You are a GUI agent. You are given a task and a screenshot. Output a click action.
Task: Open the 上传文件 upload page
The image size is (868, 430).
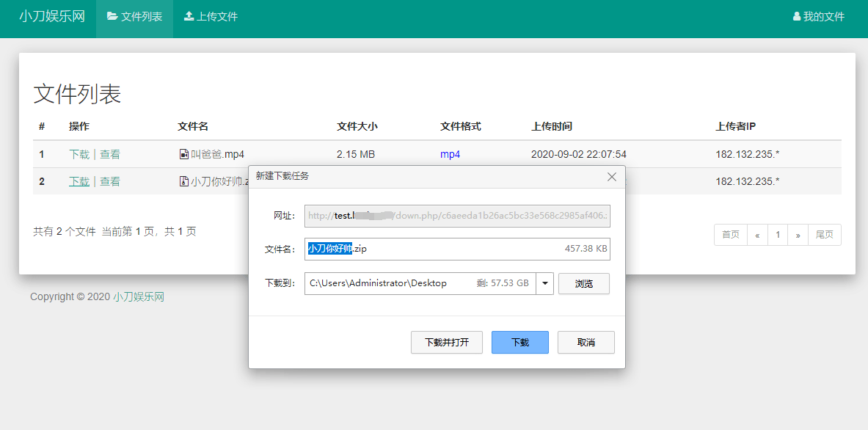click(211, 16)
